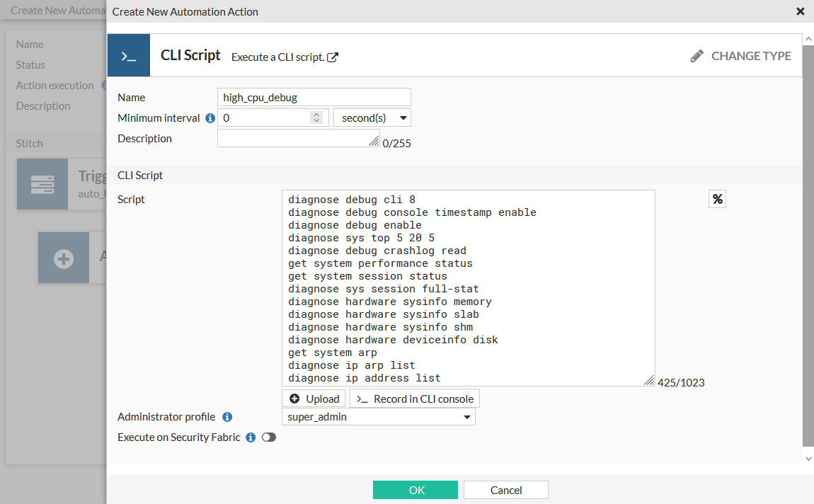Click Record in CLI console
814x504 pixels.
pos(415,399)
